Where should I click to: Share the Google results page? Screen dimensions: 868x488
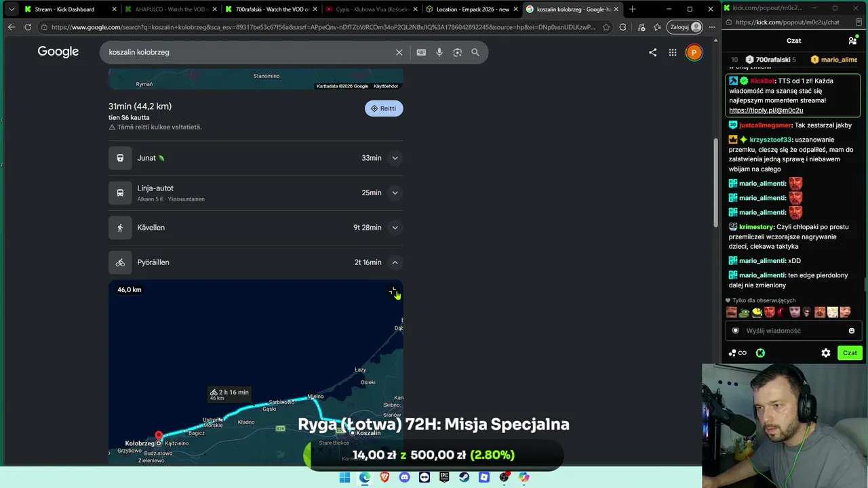coord(652,52)
